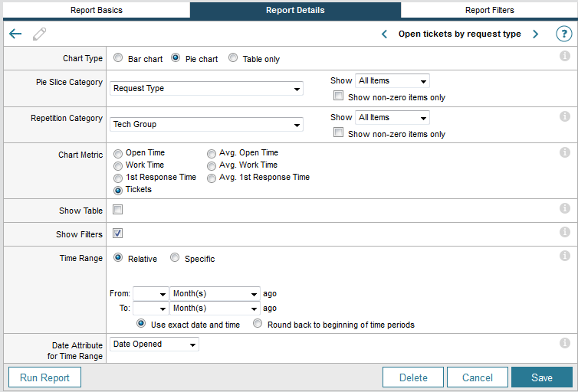Viewport: 578px width, 392px height.
Task: Go to the next report with right chevron
Action: click(536, 34)
